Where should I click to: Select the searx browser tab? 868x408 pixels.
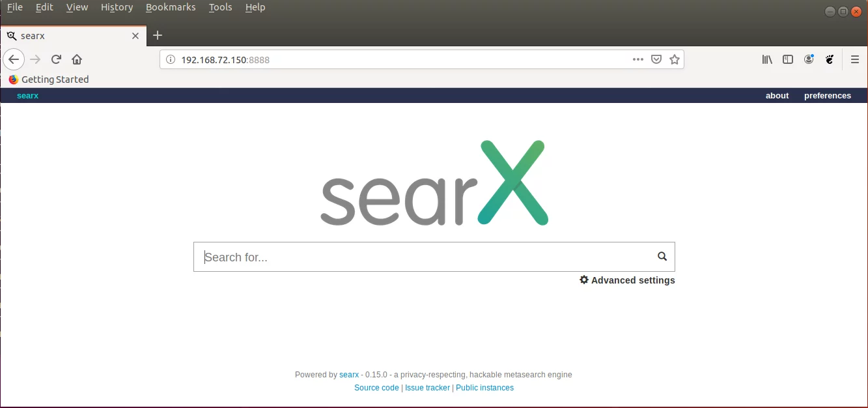click(x=73, y=36)
